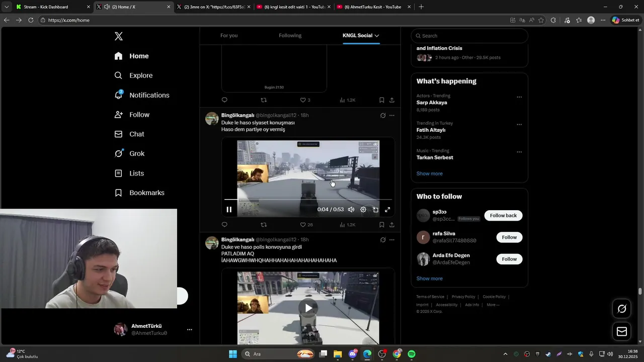Open more options for Sarp Akkaya trend
644x362 pixels.
[519, 97]
